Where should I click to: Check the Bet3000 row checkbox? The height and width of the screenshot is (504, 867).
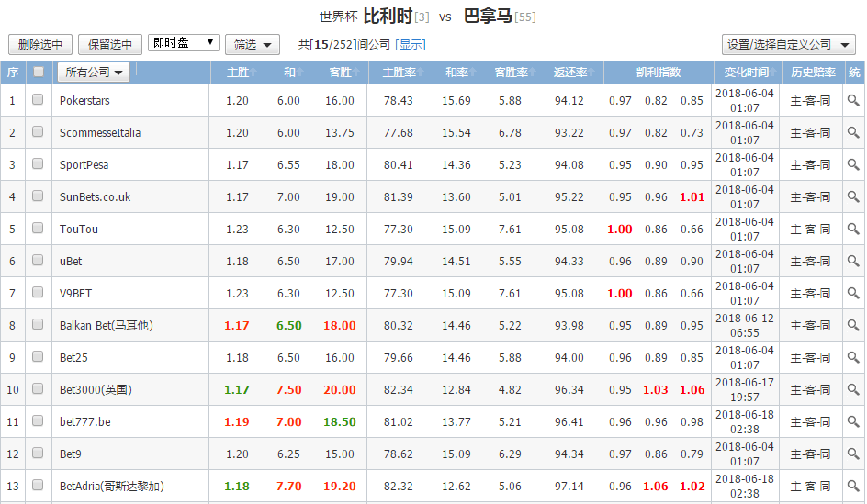(x=38, y=388)
